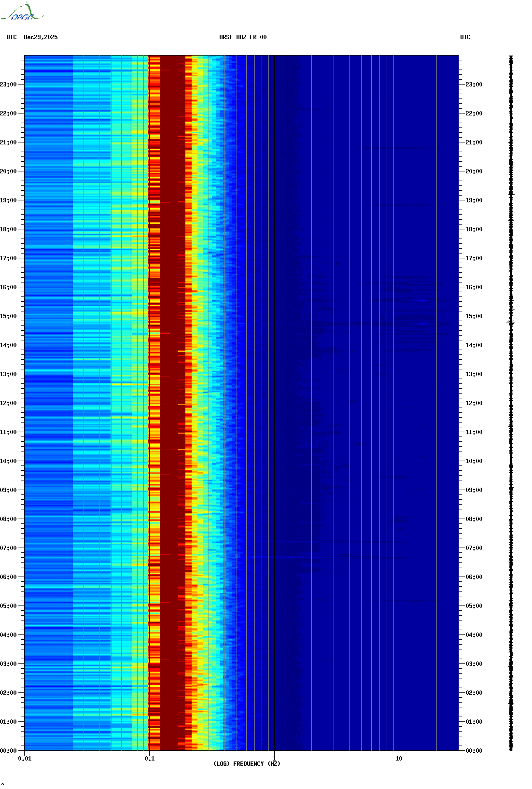Screen dimensions: 532x789
Task: Select the 00:00 marker on left time axis
Action: point(9,751)
